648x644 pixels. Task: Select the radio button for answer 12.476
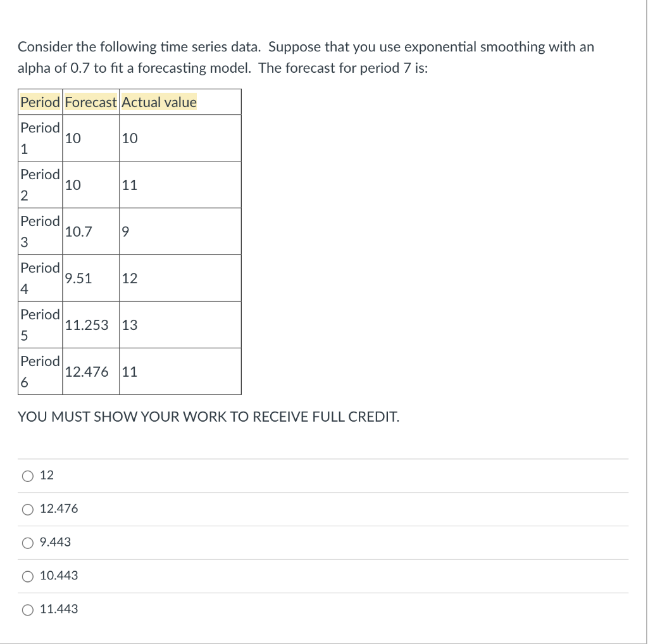27,508
